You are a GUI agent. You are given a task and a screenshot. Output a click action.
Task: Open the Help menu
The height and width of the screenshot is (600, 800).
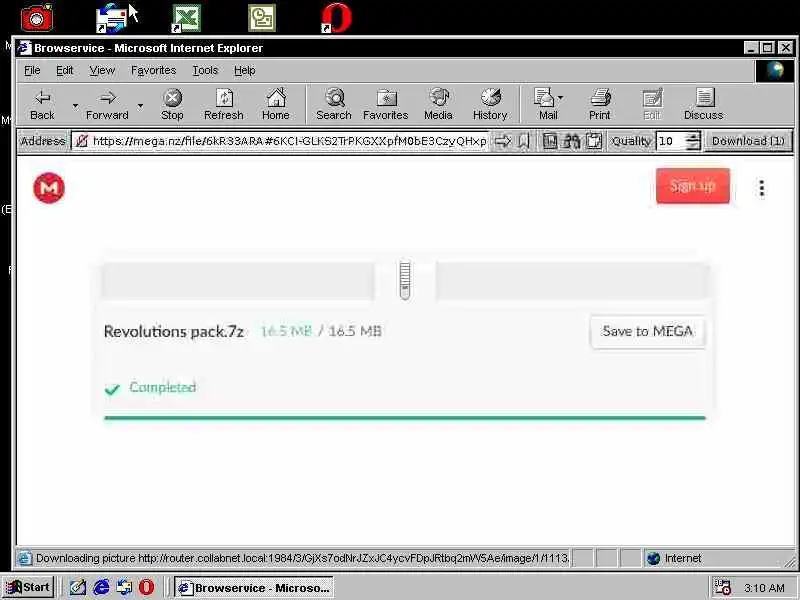click(244, 70)
